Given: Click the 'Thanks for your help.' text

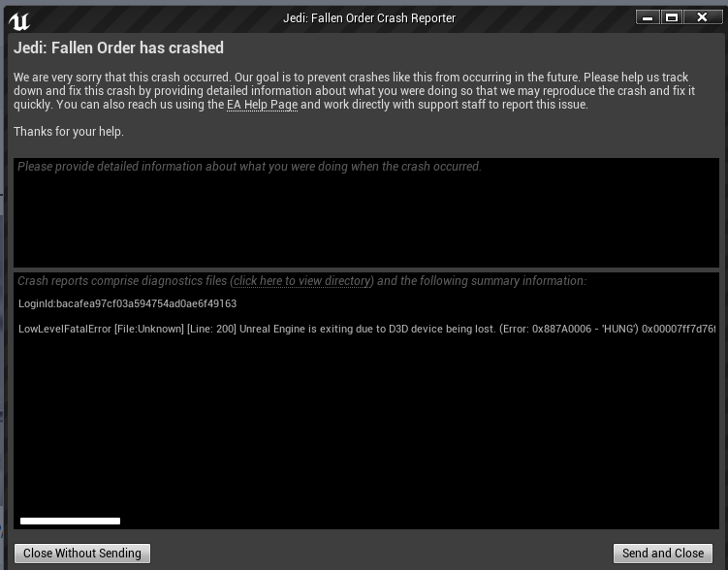Looking at the screenshot, I should pyautogui.click(x=68, y=132).
